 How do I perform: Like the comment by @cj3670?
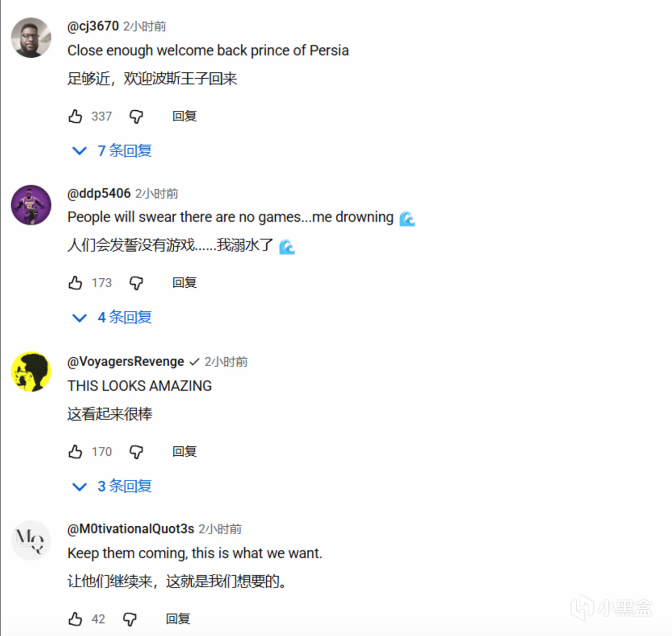(76, 116)
